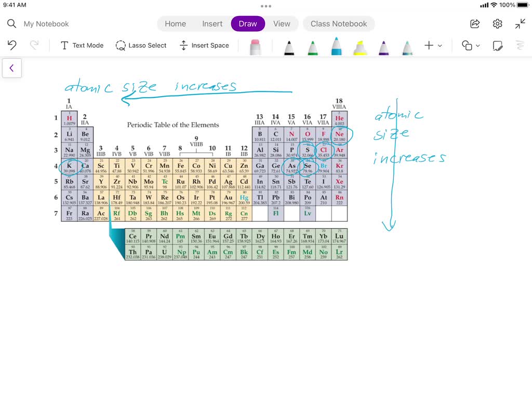Tap the My Notebook title
532x399 pixels.
click(x=46, y=24)
